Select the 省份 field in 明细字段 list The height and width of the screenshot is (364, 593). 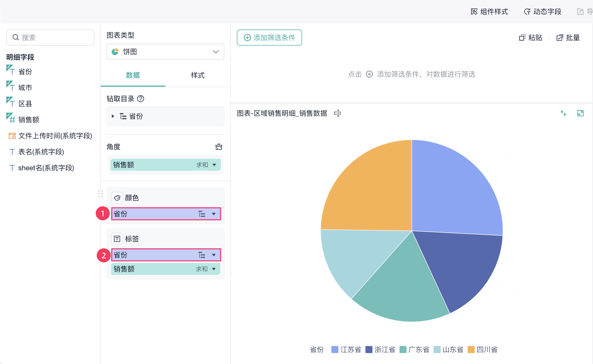coord(25,72)
